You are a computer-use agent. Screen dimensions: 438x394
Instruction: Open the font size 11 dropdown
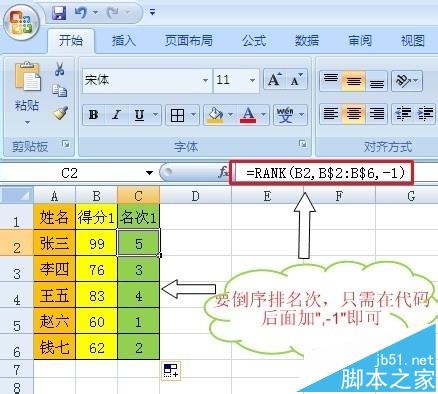click(252, 80)
